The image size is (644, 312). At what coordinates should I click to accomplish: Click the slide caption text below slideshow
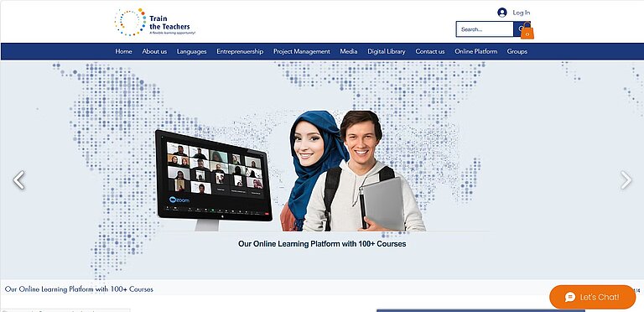point(79,289)
